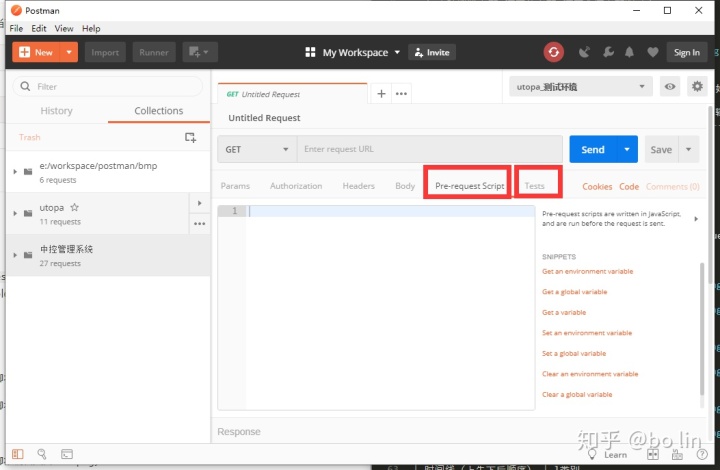Open the utopa environment selector dropdown
The width and height of the screenshot is (720, 470).
580,86
